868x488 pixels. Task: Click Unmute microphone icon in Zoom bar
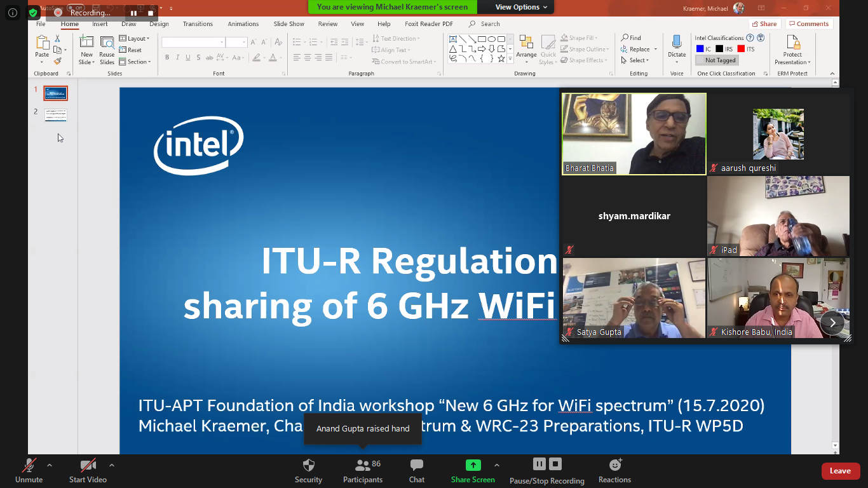pos(29,466)
